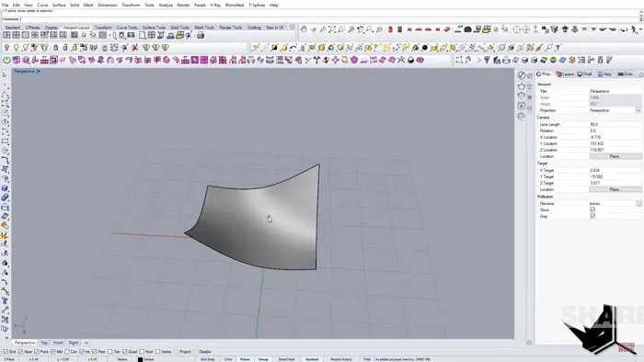Click the rainbow-colored sphere render icon
The image size is (644, 362).
pyautogui.click(x=553, y=60)
